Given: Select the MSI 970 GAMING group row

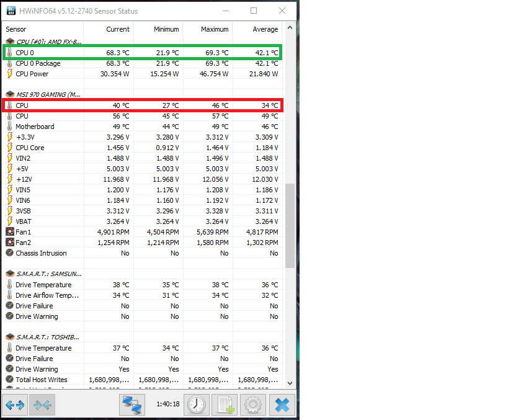Looking at the screenshot, I should pos(48,94).
